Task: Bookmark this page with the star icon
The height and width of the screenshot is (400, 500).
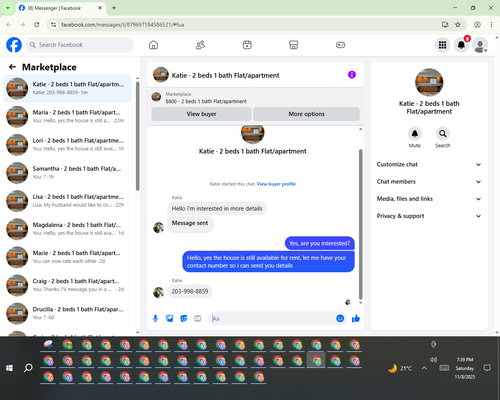Action: tap(458, 24)
